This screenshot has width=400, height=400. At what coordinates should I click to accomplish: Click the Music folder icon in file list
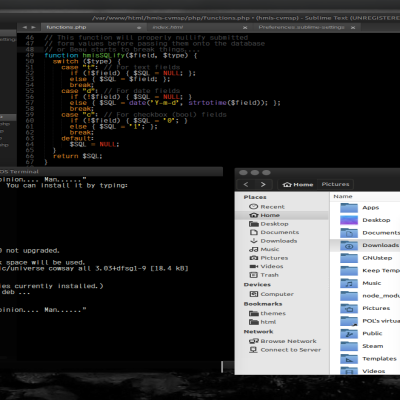click(349, 283)
